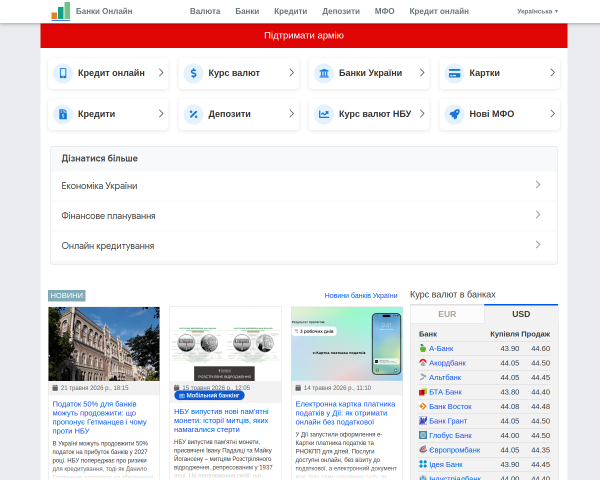The width and height of the screenshot is (600, 480).
Task: Expand the Економіка України row
Action: 304,186
